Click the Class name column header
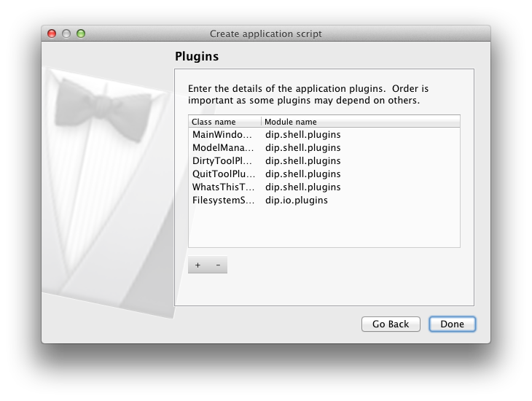Image resolution: width=532 pixels, height=401 pixels. [x=224, y=122]
